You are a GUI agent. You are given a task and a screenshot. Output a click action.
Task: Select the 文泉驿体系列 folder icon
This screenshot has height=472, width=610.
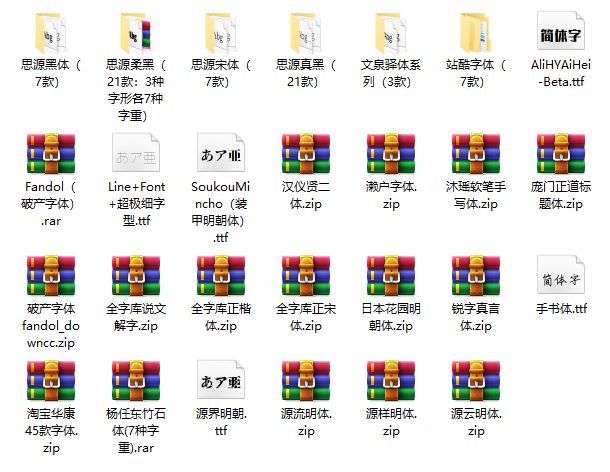pos(391,33)
